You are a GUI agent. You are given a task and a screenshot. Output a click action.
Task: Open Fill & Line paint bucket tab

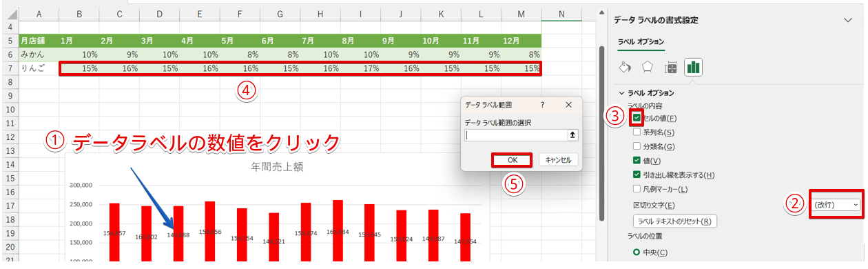coord(626,68)
